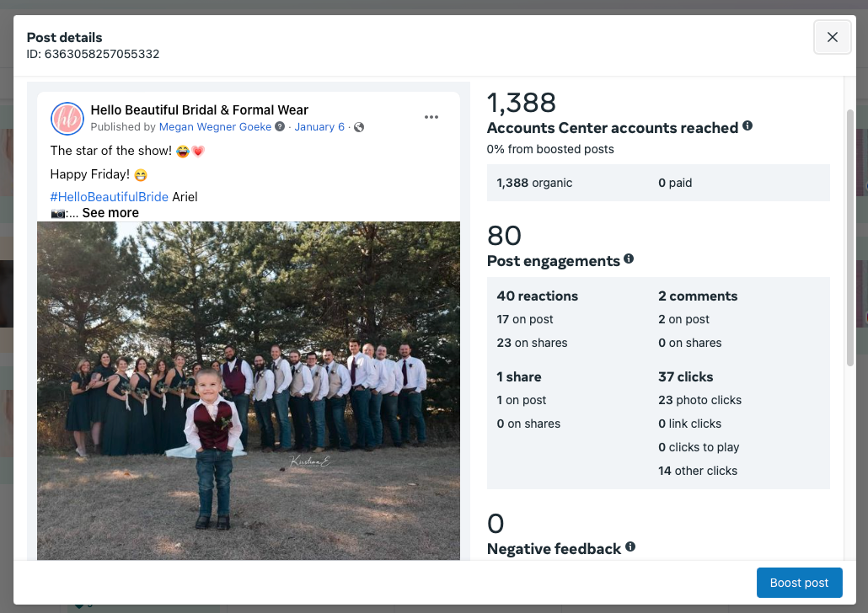This screenshot has width=868, height=613.
Task: Expand post caption with See more
Action: click(110, 213)
